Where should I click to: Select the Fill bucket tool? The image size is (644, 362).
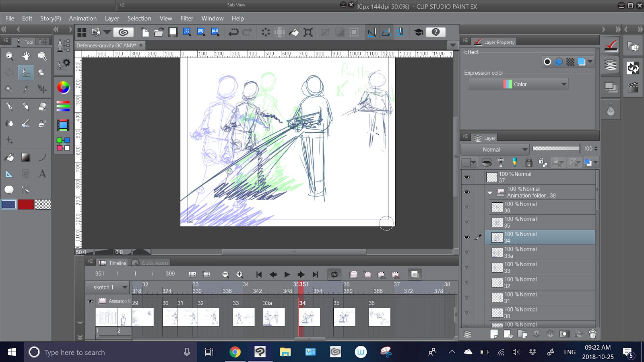coord(9,157)
